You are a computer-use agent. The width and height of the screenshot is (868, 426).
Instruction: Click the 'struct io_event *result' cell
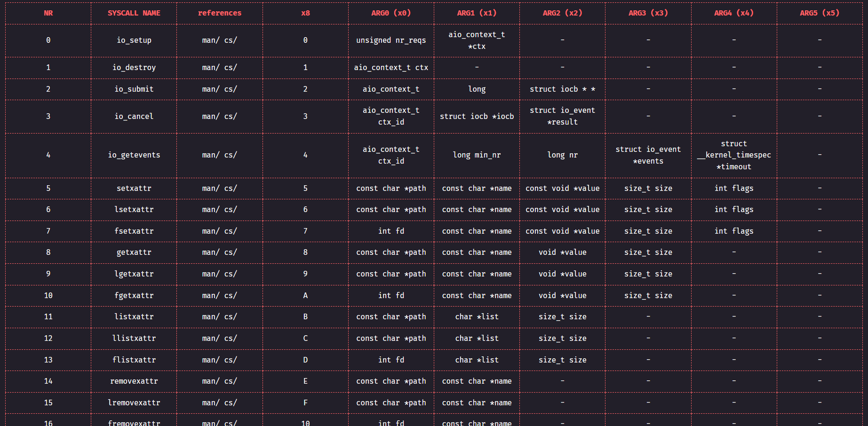click(563, 117)
